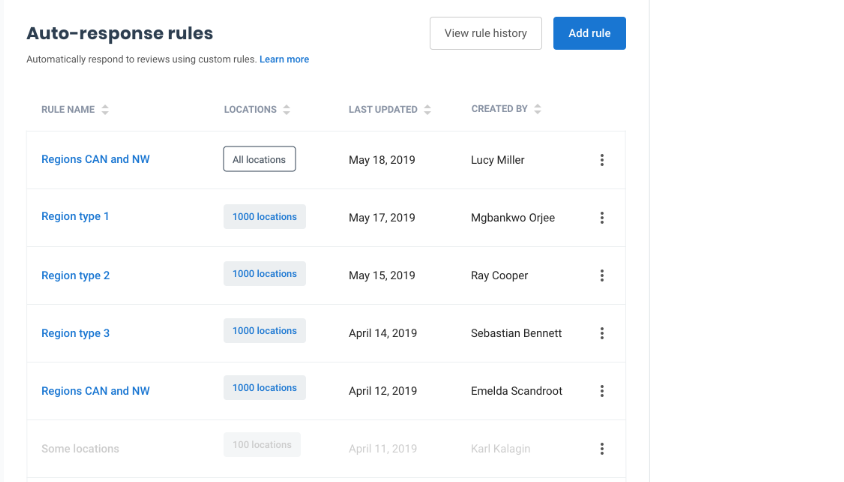
Task: Open more options for Region type 2
Action: tap(601, 276)
